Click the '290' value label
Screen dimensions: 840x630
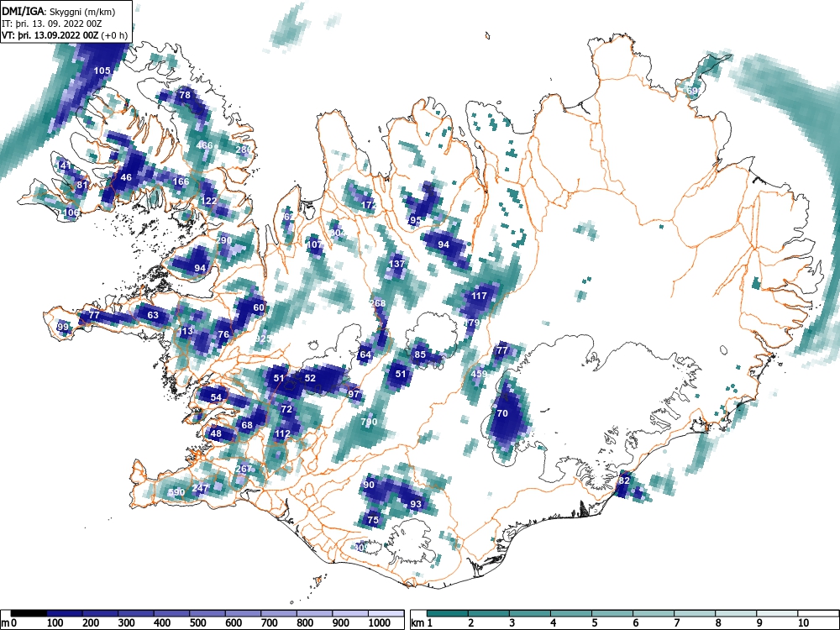coord(223,240)
